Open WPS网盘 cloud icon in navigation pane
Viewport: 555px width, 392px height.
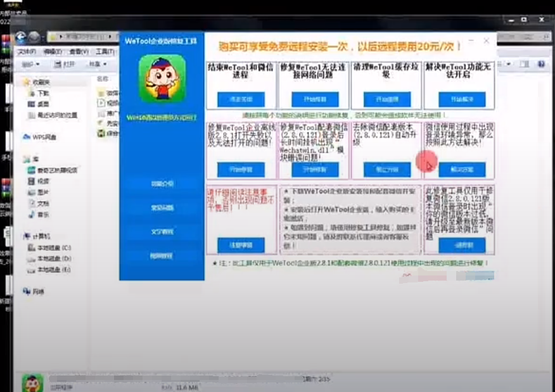pyautogui.click(x=27, y=137)
